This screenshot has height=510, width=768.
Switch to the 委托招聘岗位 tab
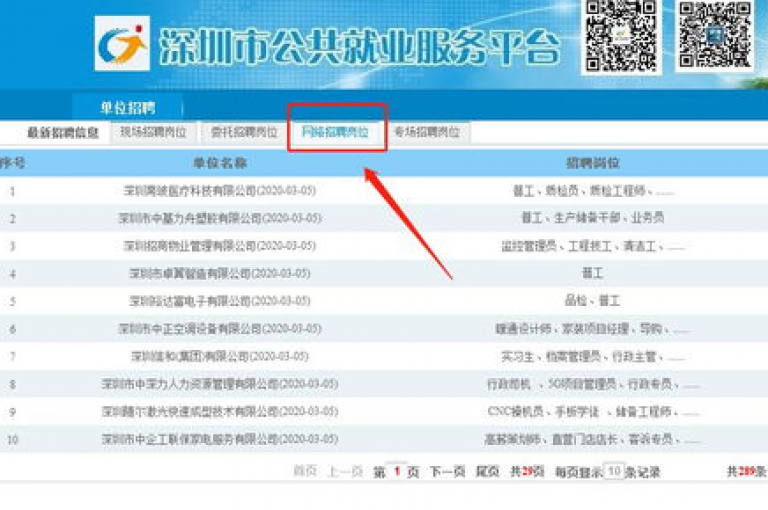coord(244,132)
